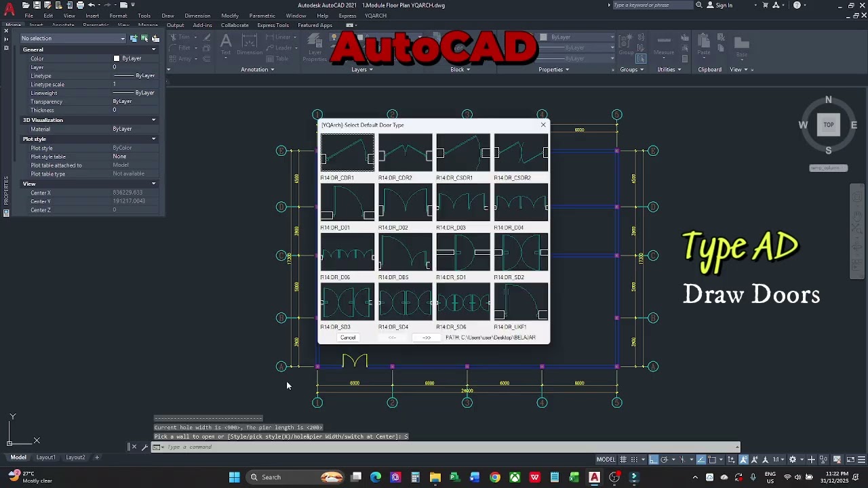Image resolution: width=868 pixels, height=488 pixels.
Task: Expand the Layers panel dropdown
Action: click(361, 69)
